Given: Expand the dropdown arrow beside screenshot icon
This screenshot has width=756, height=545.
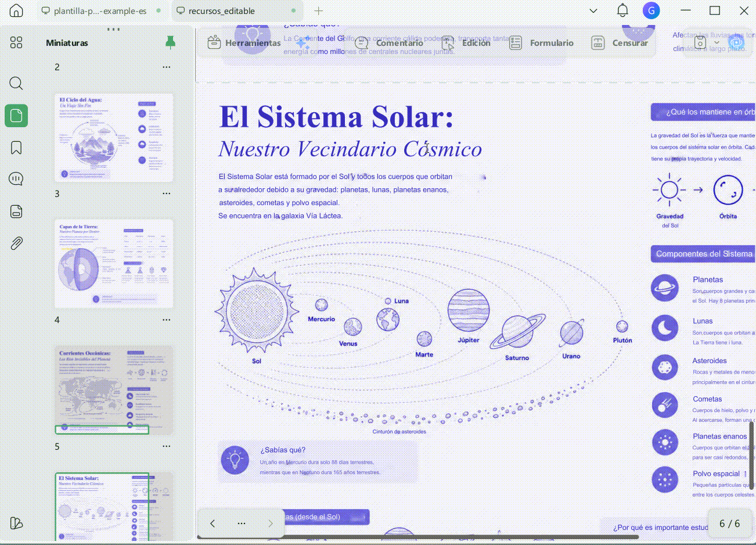Looking at the screenshot, I should pyautogui.click(x=716, y=42).
